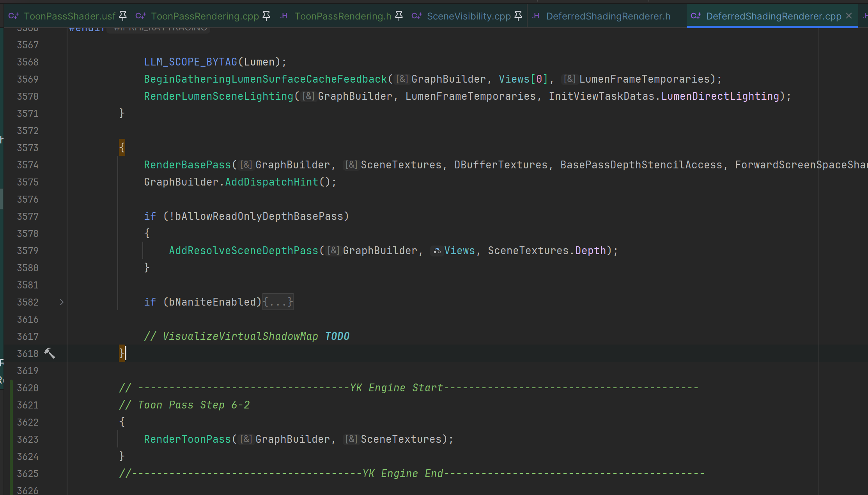
Task: Click the [&] hint before SceneTextures in RenderBasePass
Action: tap(351, 165)
